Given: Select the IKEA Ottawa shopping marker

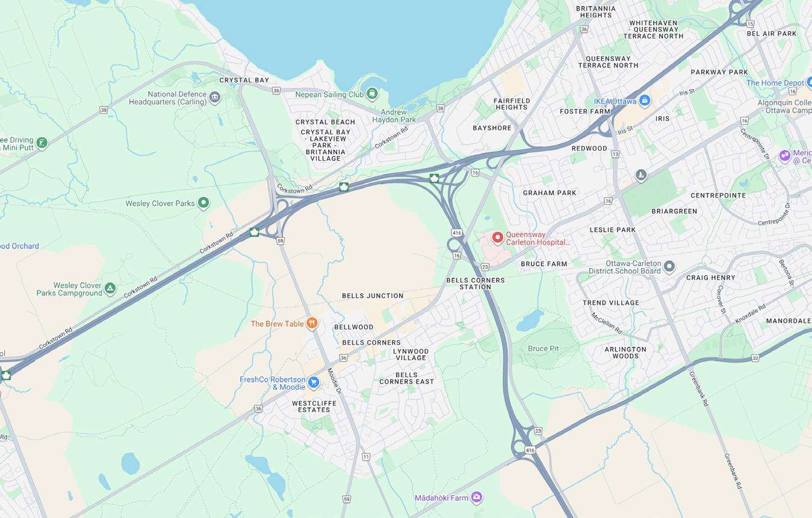Looking at the screenshot, I should (645, 101).
